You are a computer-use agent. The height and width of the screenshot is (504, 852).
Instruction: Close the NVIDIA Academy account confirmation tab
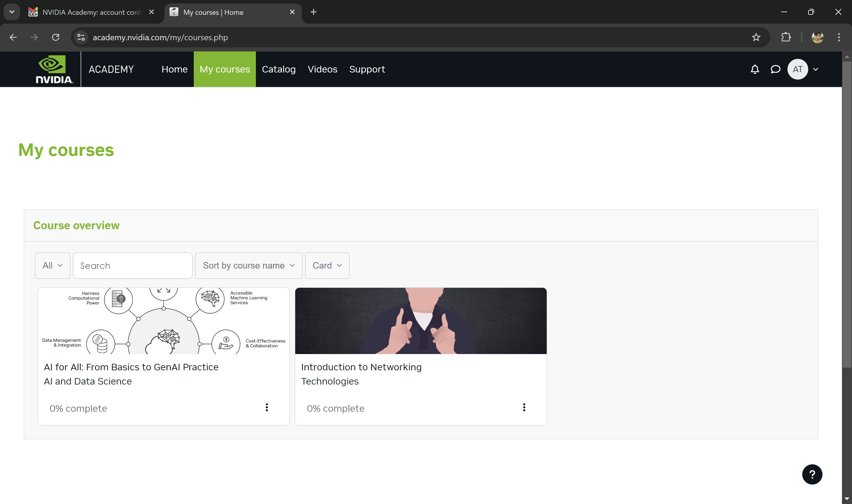(x=151, y=12)
